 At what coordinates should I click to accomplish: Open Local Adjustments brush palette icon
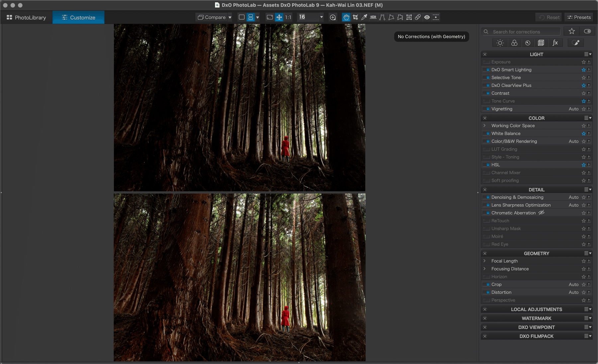coord(576,43)
